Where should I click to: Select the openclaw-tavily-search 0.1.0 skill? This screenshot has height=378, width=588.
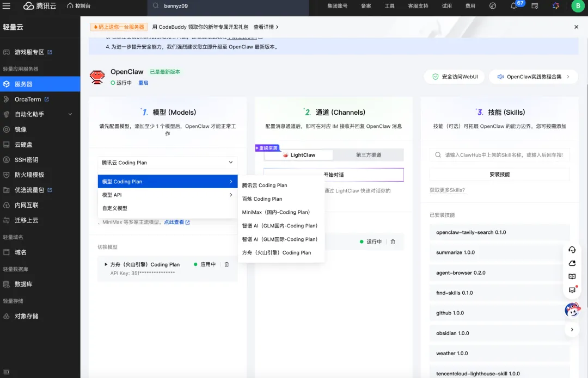pos(499,232)
